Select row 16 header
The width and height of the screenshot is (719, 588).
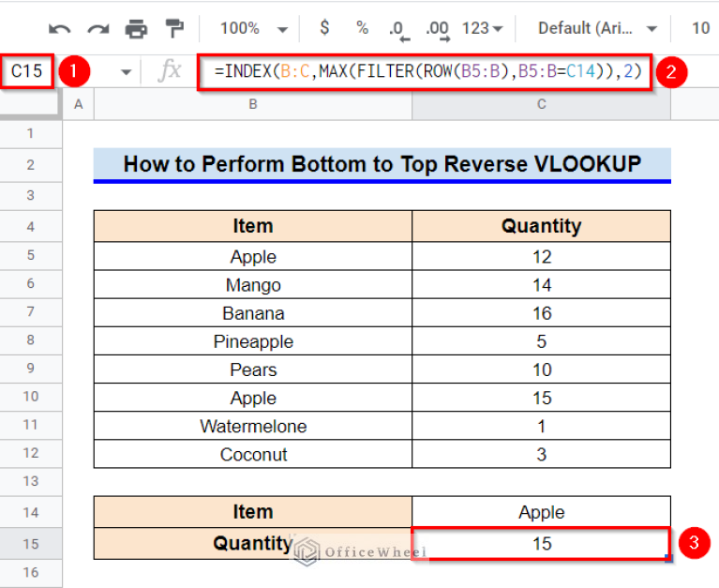pos(31,573)
